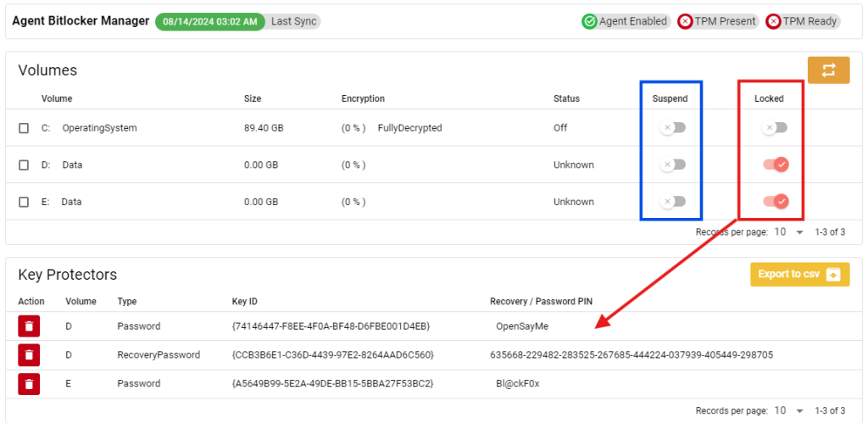The image size is (868, 429).
Task: Toggle the Locked switch for E: volume
Action: pos(776,202)
